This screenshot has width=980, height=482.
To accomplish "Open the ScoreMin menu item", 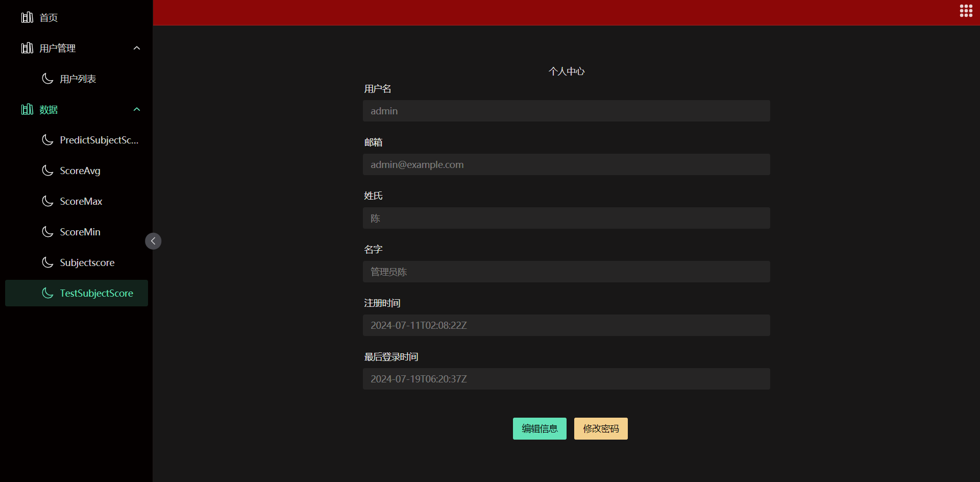I will point(80,232).
